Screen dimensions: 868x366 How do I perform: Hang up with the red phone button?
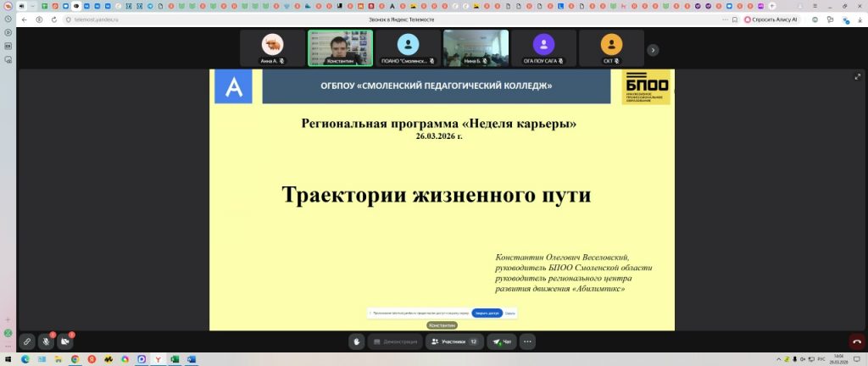pyautogui.click(x=857, y=342)
